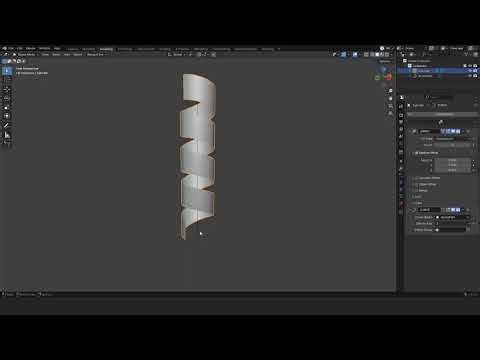Select the Cursor tool in toolbar
This screenshot has width=480, height=360.
point(7,80)
